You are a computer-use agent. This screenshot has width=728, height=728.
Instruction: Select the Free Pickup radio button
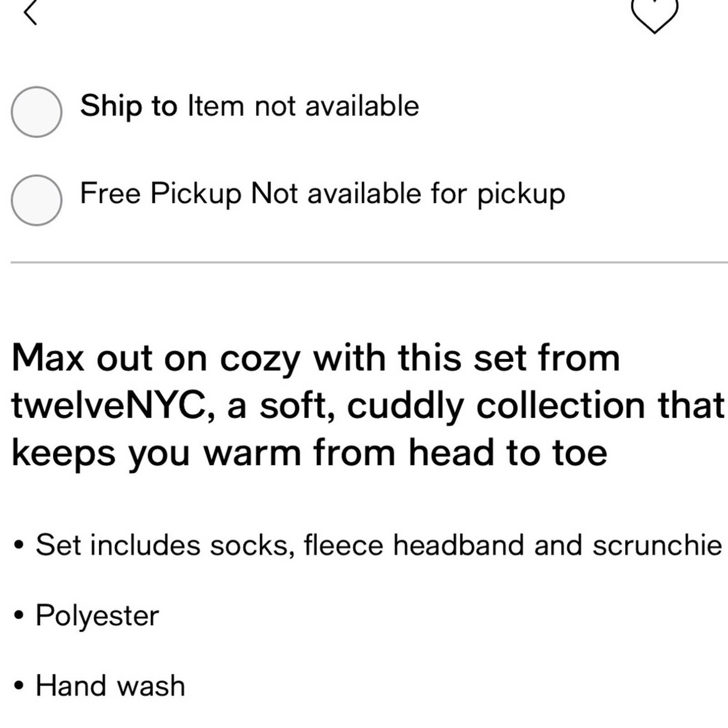pos(36,200)
